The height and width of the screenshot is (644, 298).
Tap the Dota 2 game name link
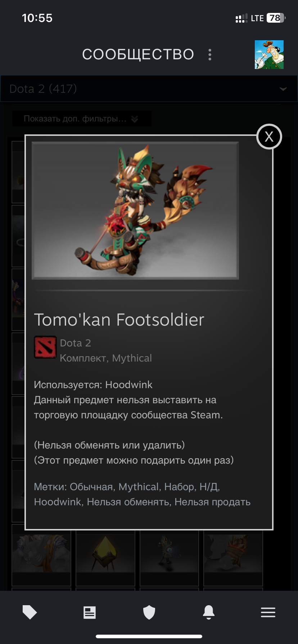tap(76, 343)
